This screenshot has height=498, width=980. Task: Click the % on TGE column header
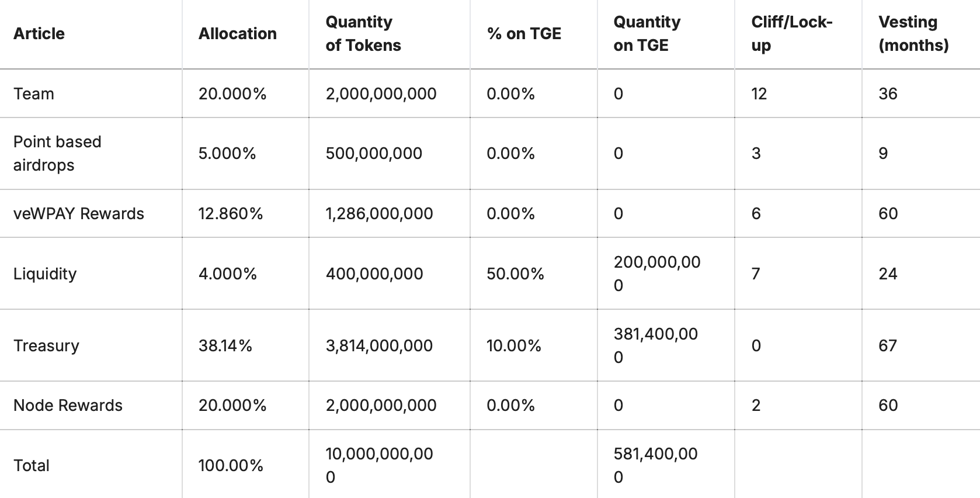point(523,34)
